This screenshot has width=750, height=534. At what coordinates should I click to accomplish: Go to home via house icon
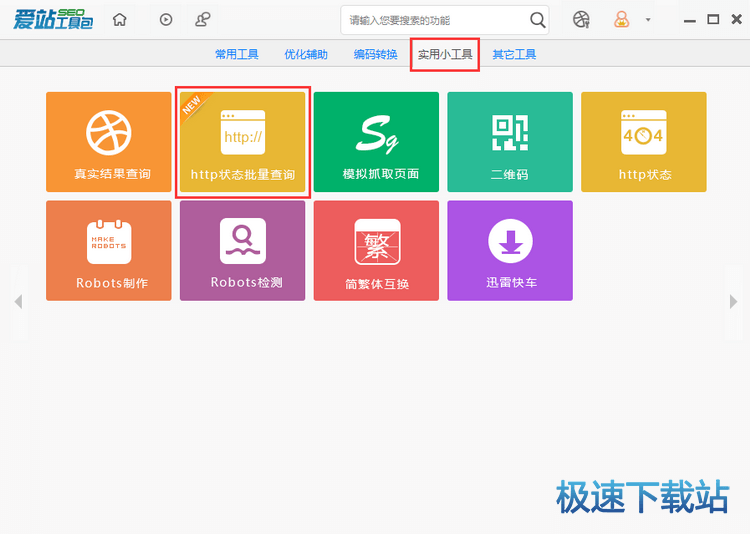120,20
